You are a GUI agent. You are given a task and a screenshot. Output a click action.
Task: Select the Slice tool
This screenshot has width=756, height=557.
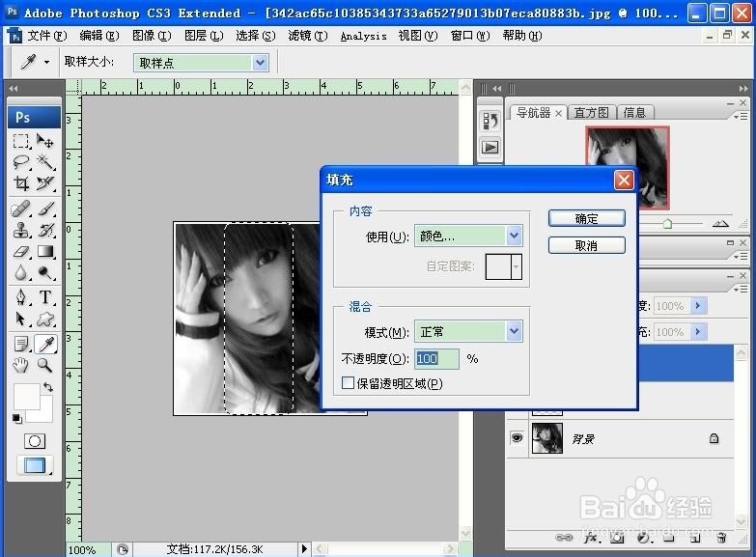45,183
